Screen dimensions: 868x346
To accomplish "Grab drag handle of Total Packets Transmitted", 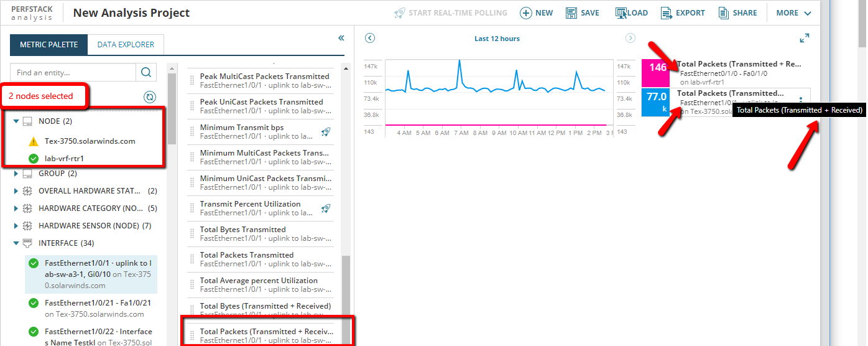I will 192,259.
